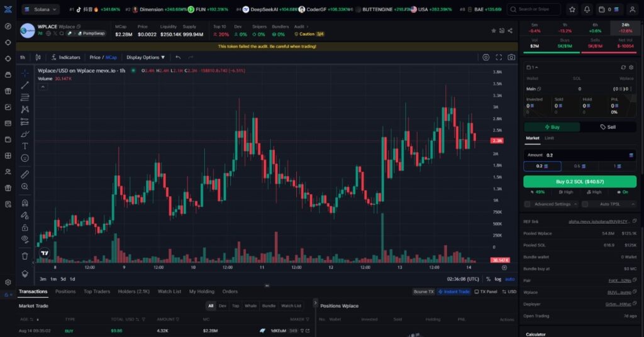Expand the Auto TPSL chevron
644x337 pixels.
tap(633, 204)
